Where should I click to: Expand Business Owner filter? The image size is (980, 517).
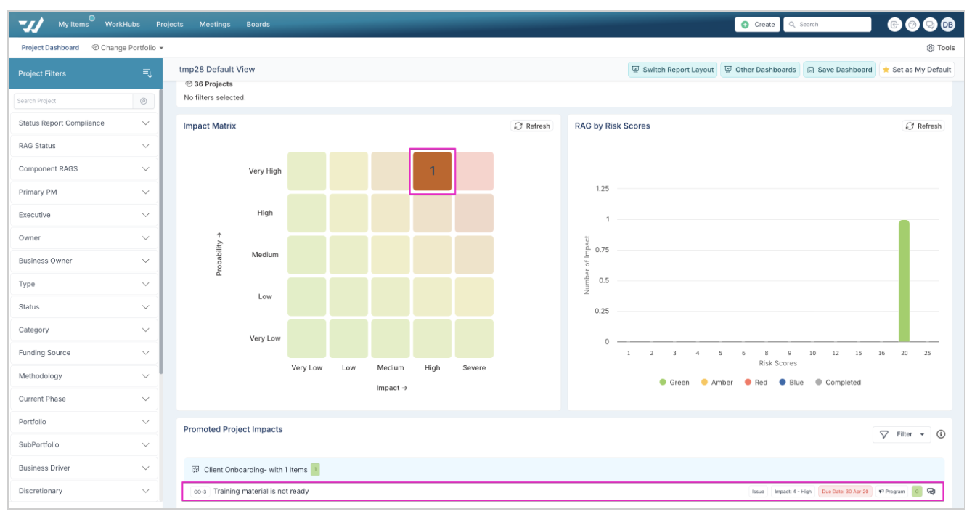(84, 261)
